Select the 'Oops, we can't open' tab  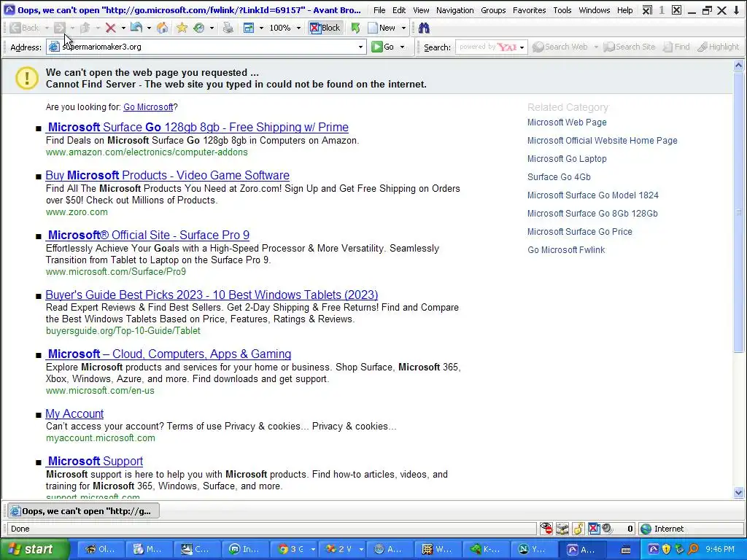(83, 511)
